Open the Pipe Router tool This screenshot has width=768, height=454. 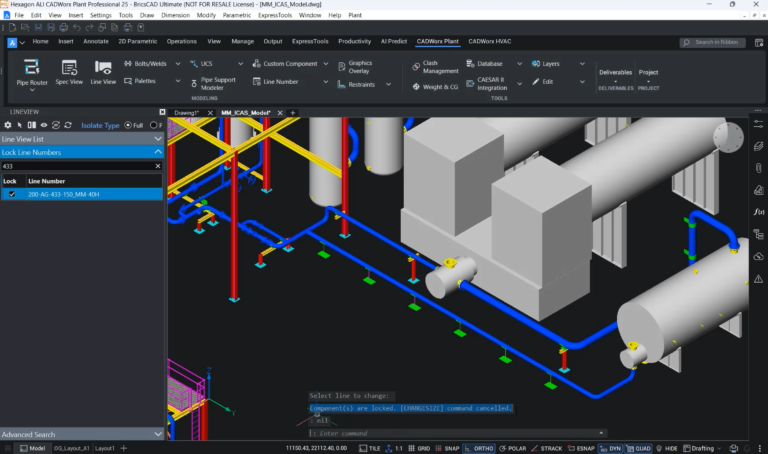(32, 73)
